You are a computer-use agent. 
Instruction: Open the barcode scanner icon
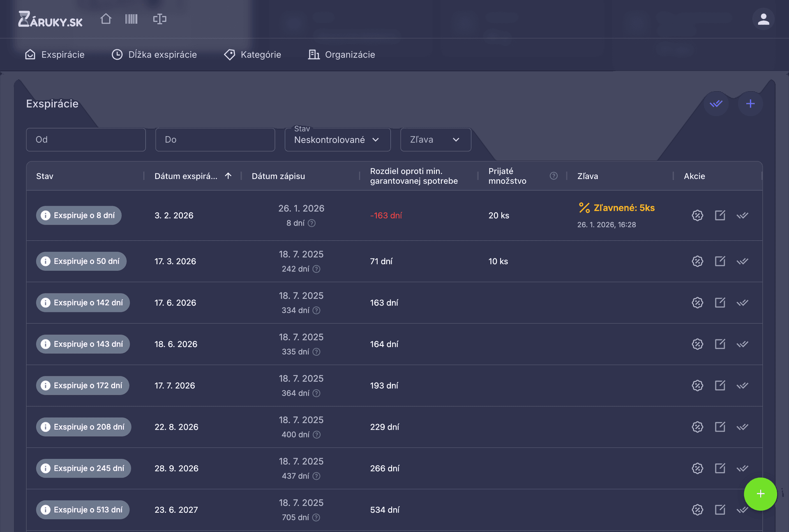[x=131, y=19]
